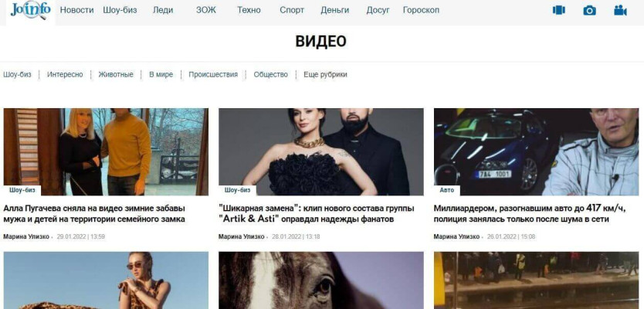Open the Artik & Asti clip headline
The width and height of the screenshot is (644, 309).
(x=317, y=214)
